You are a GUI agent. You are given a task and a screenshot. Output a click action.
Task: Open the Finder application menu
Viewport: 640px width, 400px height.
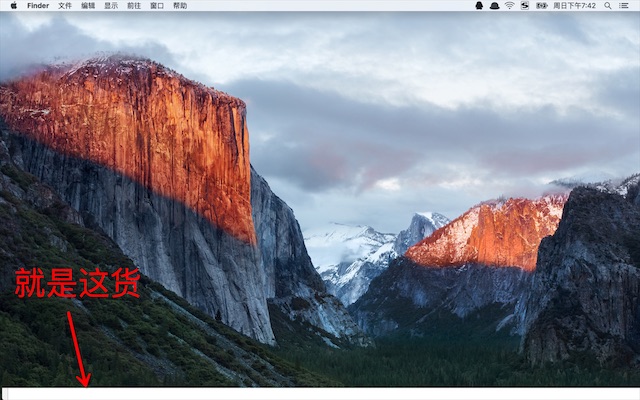pyautogui.click(x=38, y=5)
